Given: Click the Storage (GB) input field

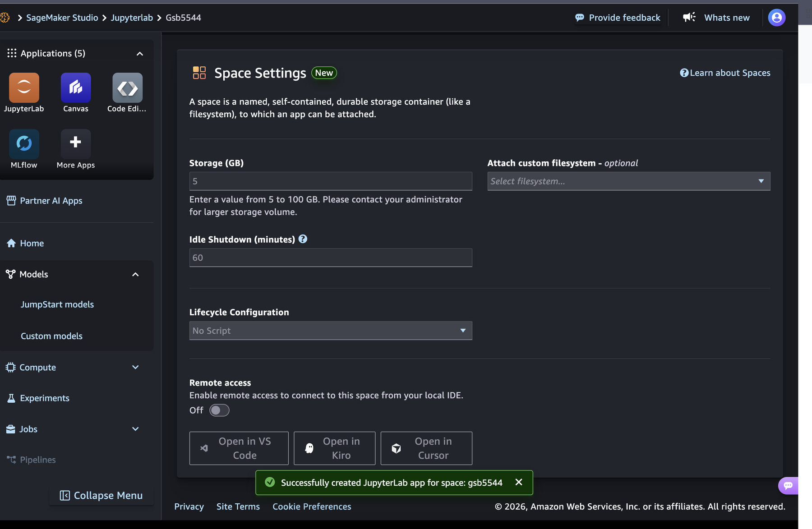Looking at the screenshot, I should 331,181.
